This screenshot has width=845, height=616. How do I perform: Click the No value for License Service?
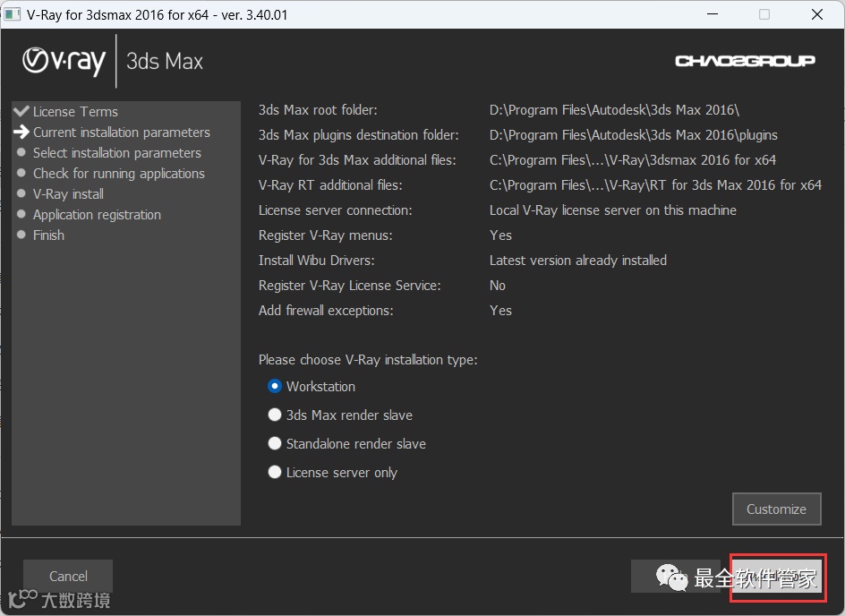click(x=498, y=286)
